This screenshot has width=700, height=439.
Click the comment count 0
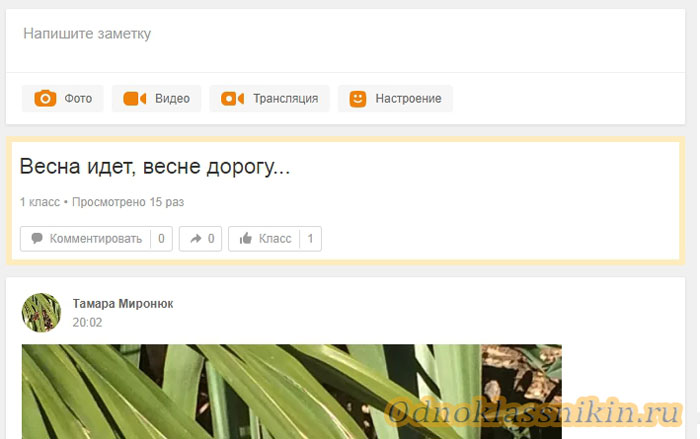[x=161, y=238]
